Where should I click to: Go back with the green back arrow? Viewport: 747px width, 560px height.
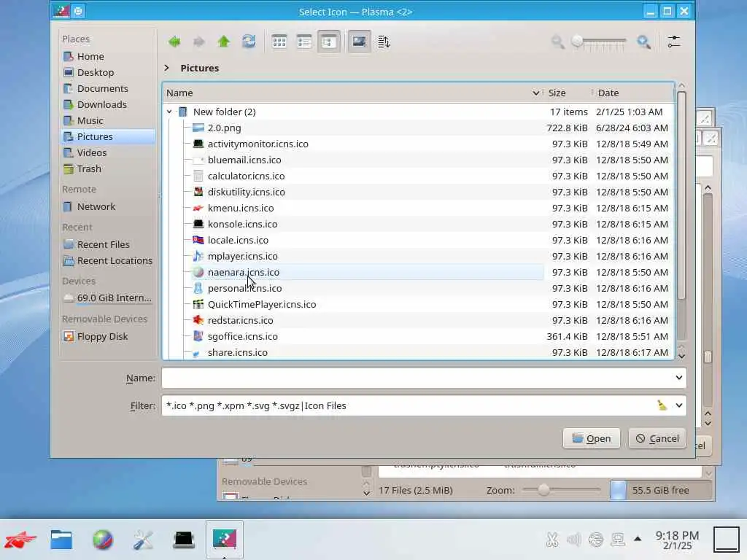(x=174, y=42)
